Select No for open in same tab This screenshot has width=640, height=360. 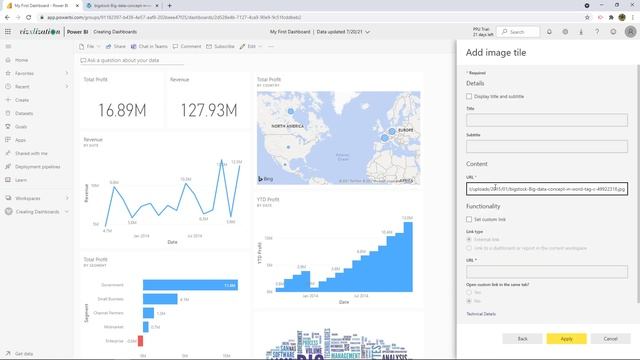[x=469, y=301]
